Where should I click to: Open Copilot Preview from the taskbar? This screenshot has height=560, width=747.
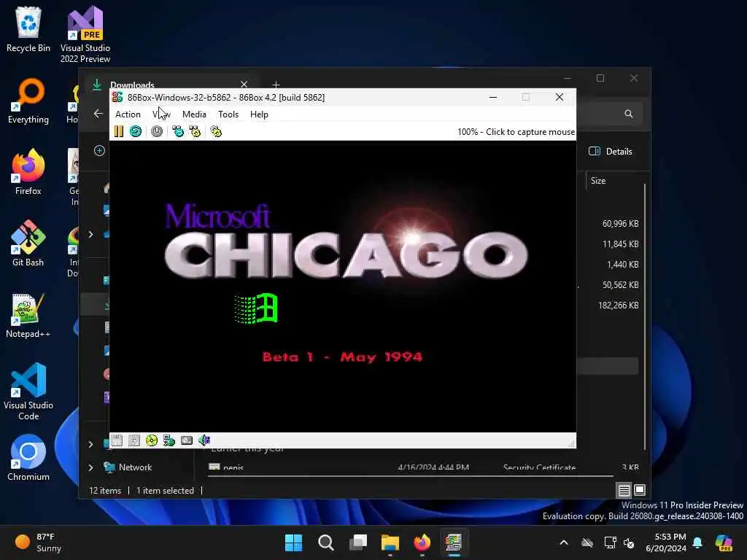[x=724, y=542]
